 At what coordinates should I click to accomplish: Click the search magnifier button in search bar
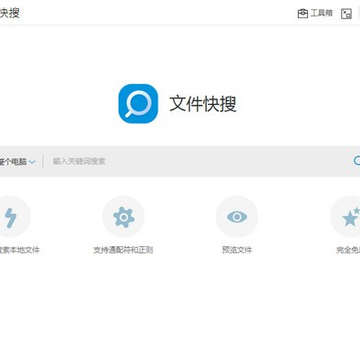[x=357, y=161]
